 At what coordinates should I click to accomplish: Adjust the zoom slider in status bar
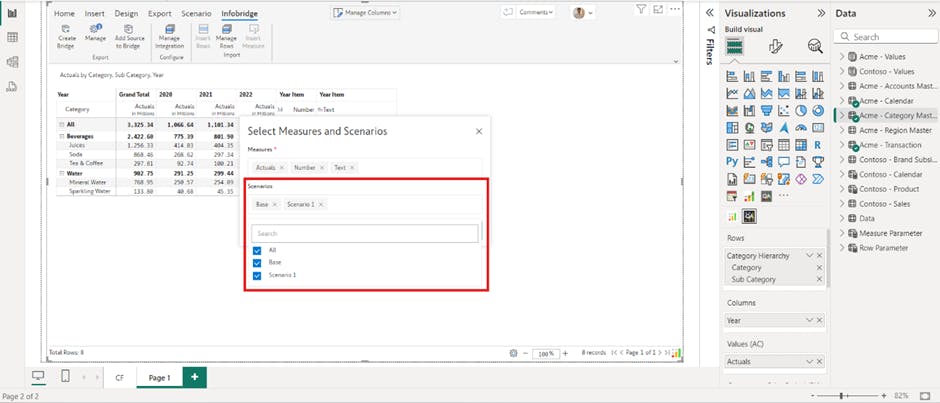842,396
